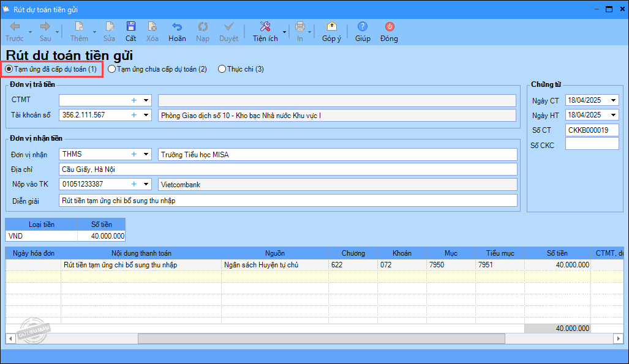The height and width of the screenshot is (364, 629).
Task: Open the Ngày CT date picker
Action: (x=613, y=100)
